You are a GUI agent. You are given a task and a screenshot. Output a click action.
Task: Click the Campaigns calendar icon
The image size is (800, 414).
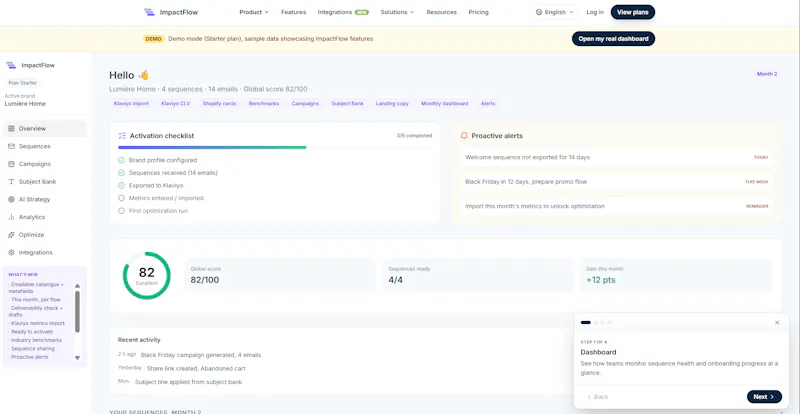pos(11,164)
